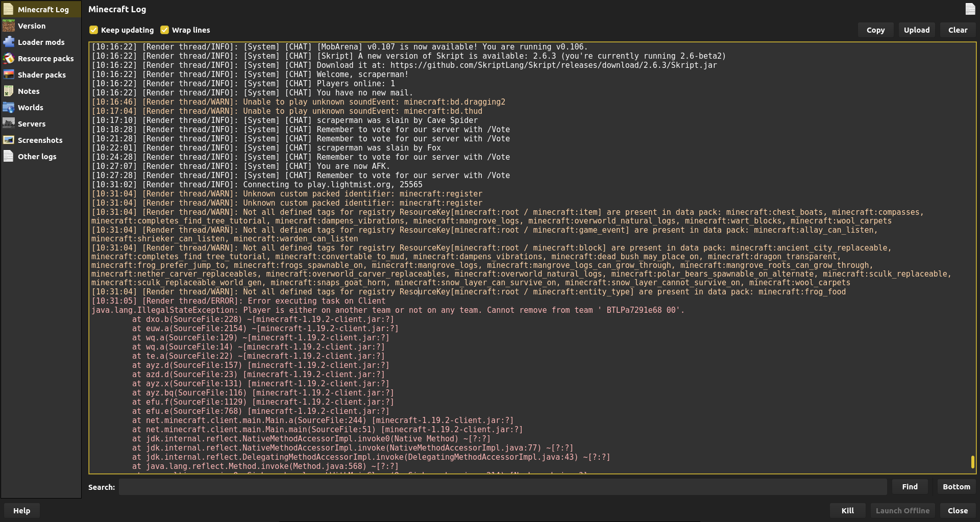Clear the log output
This screenshot has width=980, height=522.
(958, 30)
